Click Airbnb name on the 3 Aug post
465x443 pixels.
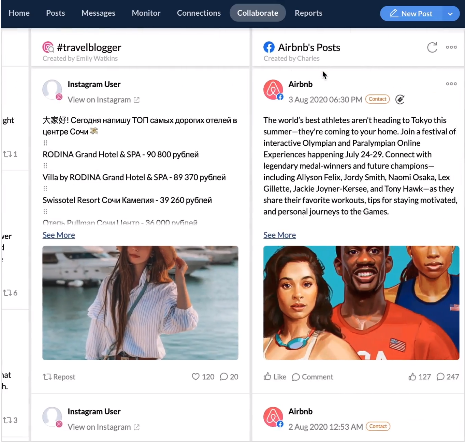tap(301, 84)
